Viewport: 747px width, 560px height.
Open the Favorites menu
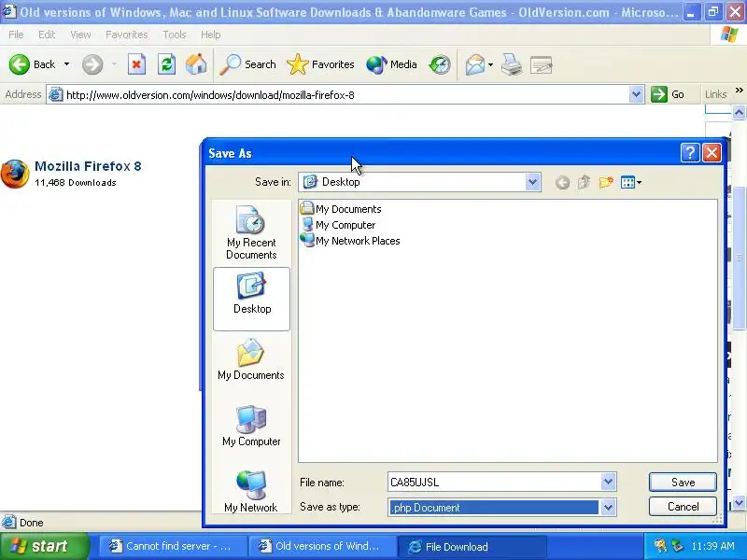click(126, 35)
